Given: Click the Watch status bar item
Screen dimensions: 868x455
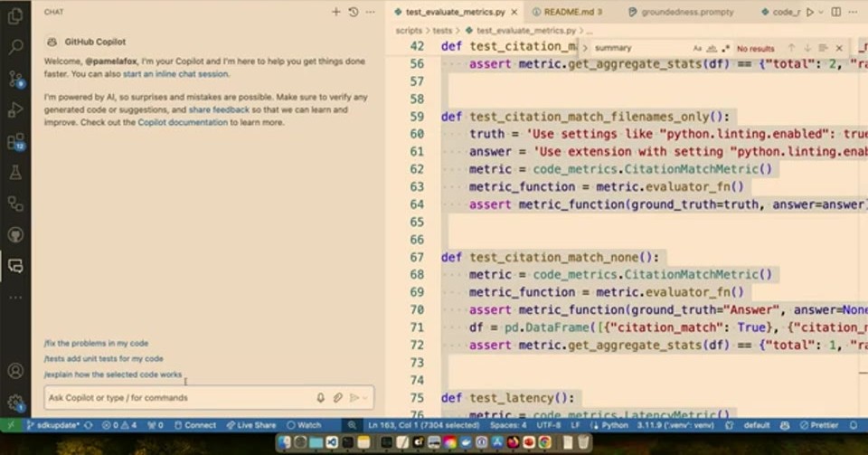Looking at the screenshot, I should point(304,425).
